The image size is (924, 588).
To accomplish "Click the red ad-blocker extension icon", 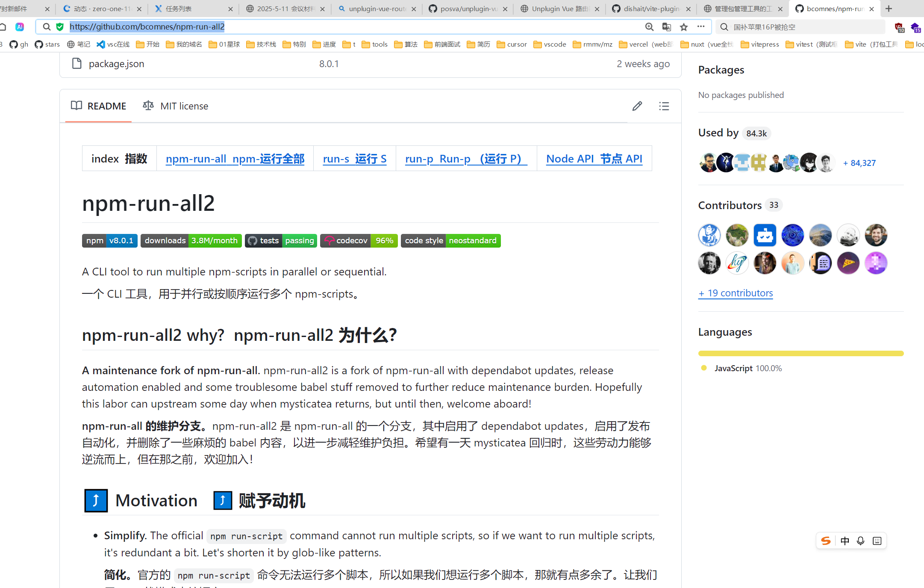I will (x=899, y=27).
